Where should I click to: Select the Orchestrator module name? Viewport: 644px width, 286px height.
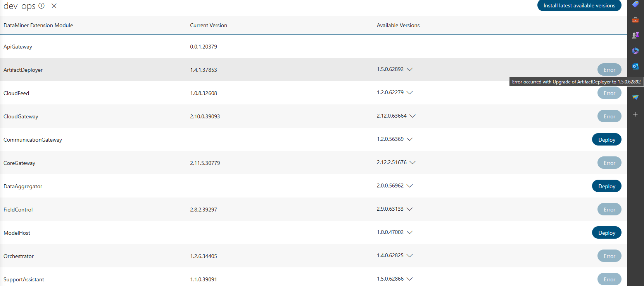coord(19,256)
